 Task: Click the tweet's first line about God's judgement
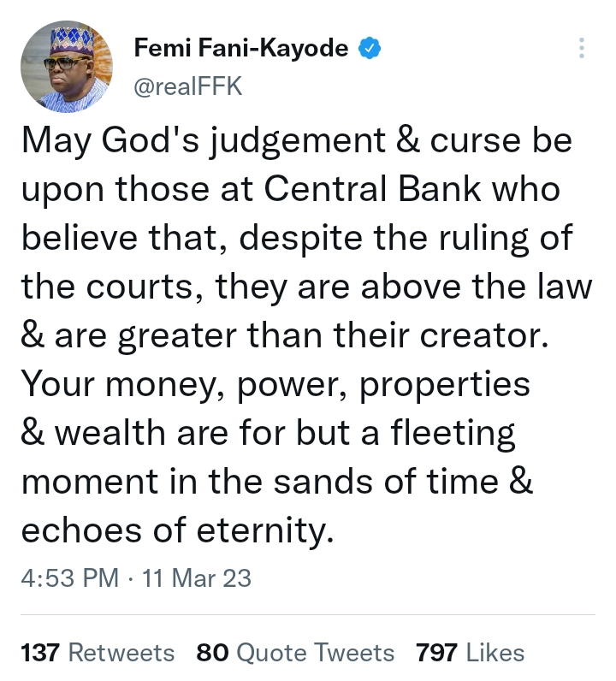[297, 141]
